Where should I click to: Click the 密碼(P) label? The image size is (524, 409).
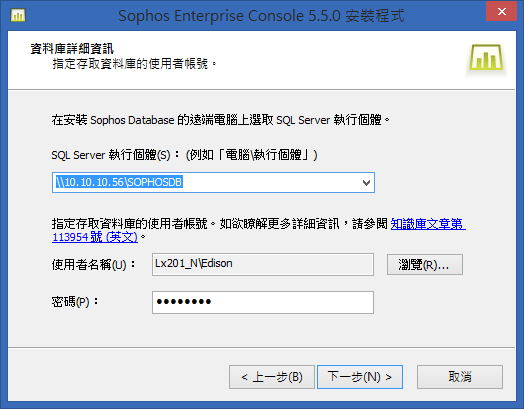pyautogui.click(x=75, y=302)
